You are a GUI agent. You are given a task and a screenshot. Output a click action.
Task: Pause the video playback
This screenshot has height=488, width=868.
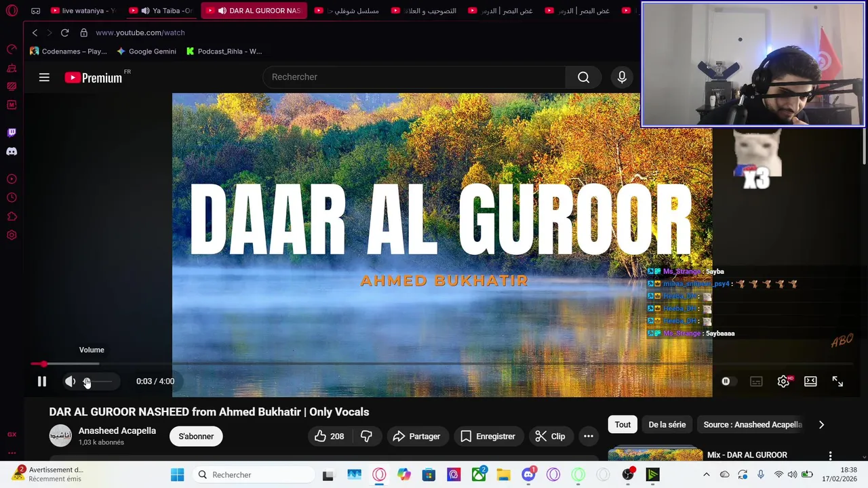tap(42, 382)
